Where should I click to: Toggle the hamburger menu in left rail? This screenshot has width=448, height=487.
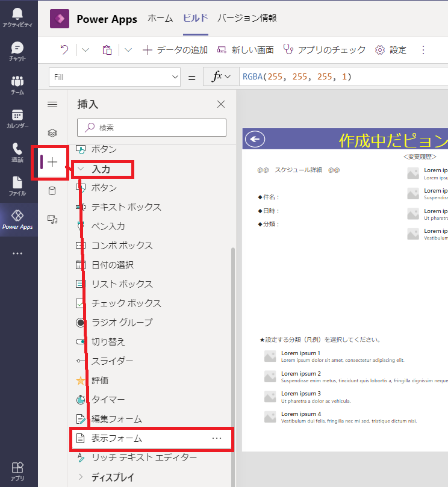coord(52,104)
